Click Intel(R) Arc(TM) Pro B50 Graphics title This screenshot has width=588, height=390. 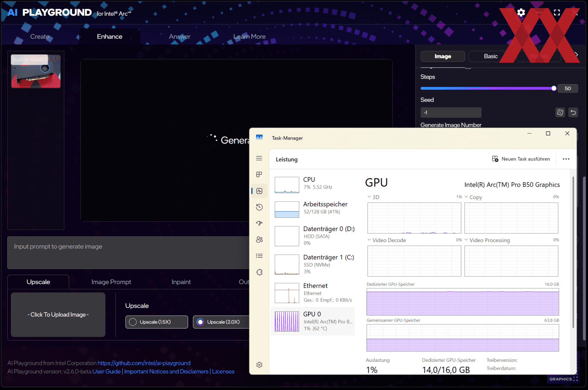pos(512,185)
